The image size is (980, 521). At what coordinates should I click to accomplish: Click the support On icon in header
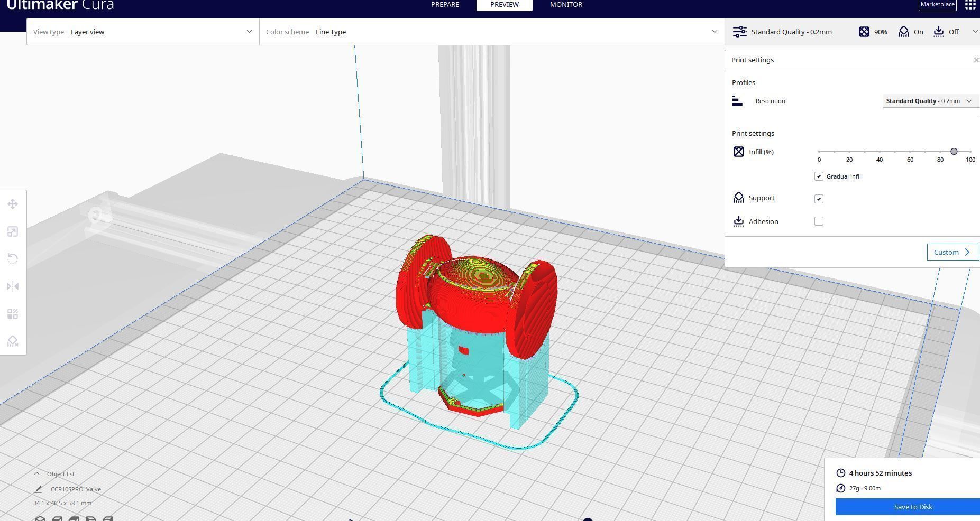(904, 32)
